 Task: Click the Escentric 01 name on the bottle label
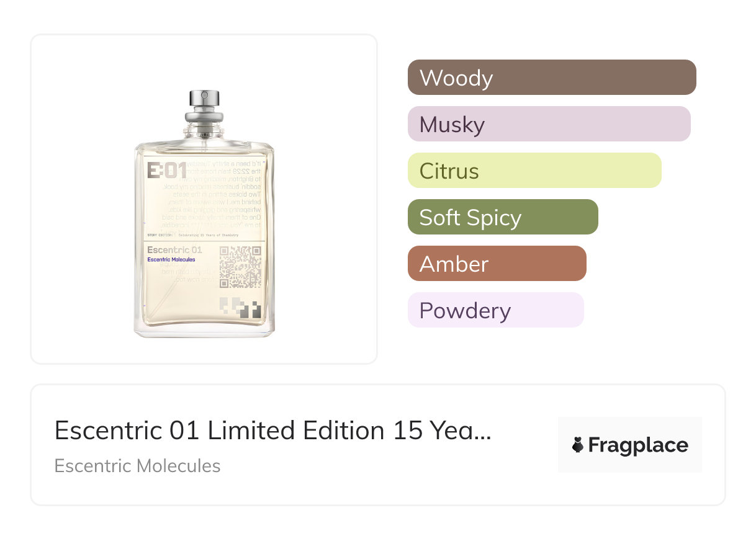coord(174,250)
